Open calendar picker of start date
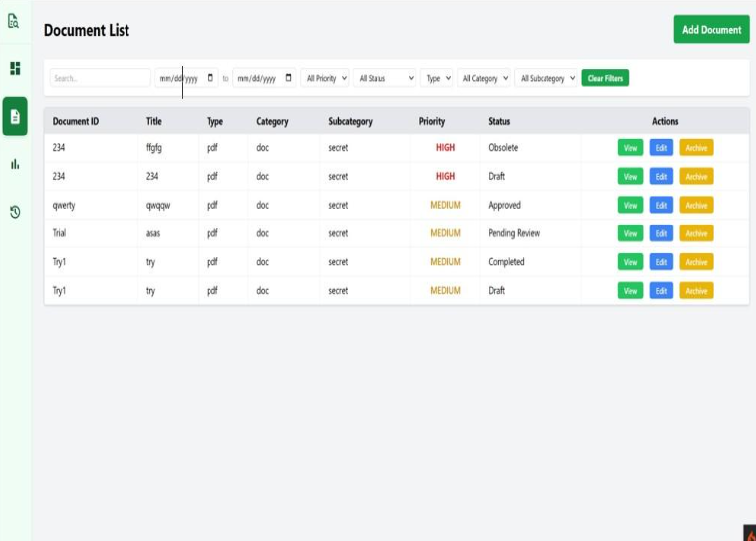This screenshot has width=756, height=541. (210, 78)
